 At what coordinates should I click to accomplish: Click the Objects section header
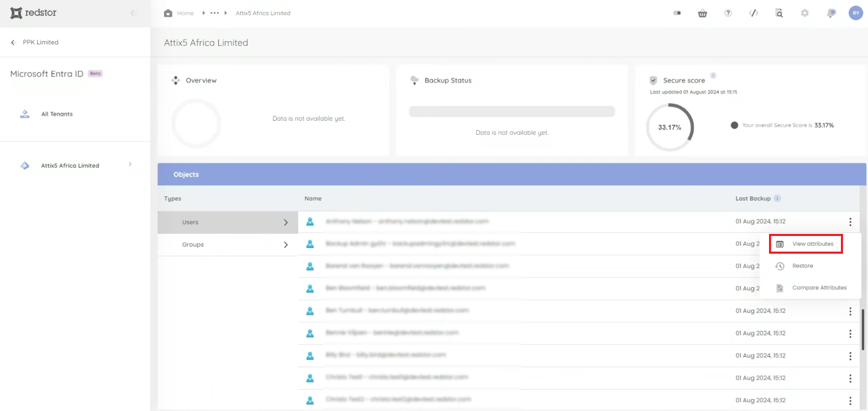(512, 175)
